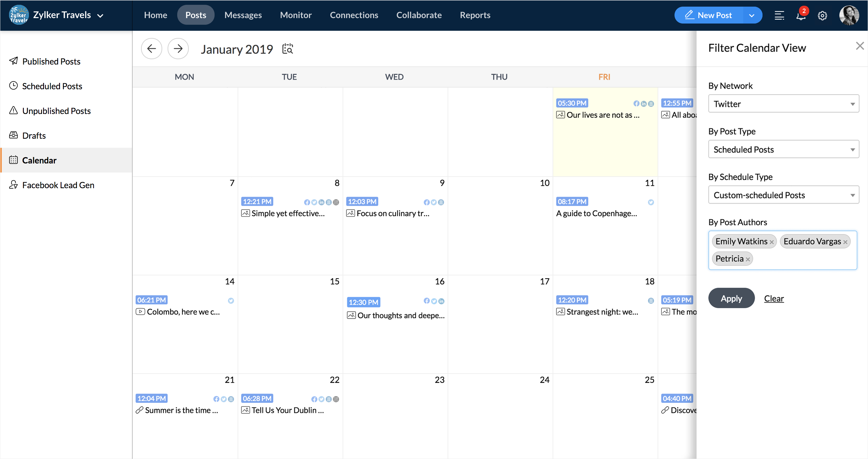The width and height of the screenshot is (868, 459).
Task: Open the 12:21 PM Simple yet effective post
Action: coord(288,214)
